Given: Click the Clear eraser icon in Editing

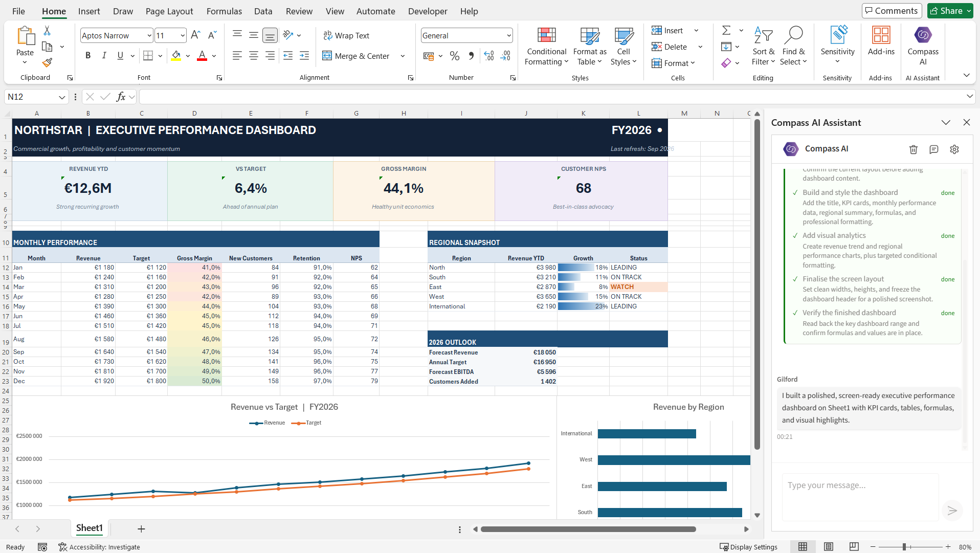Looking at the screenshot, I should [726, 63].
